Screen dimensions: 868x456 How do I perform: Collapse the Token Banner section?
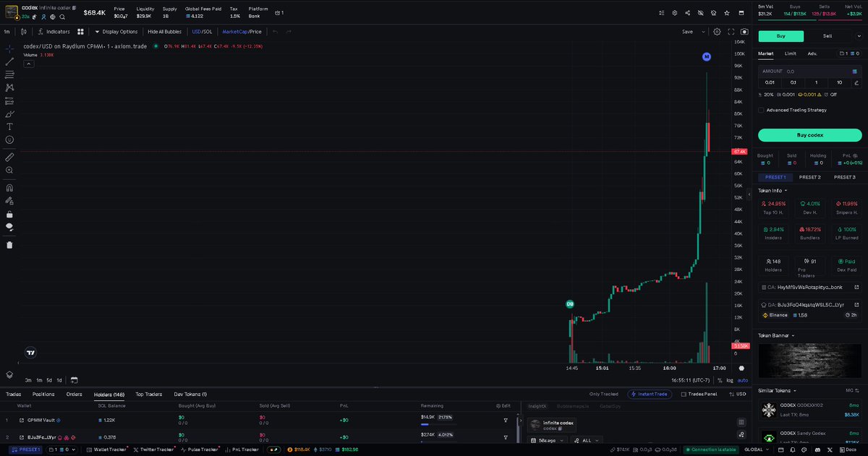point(776,335)
